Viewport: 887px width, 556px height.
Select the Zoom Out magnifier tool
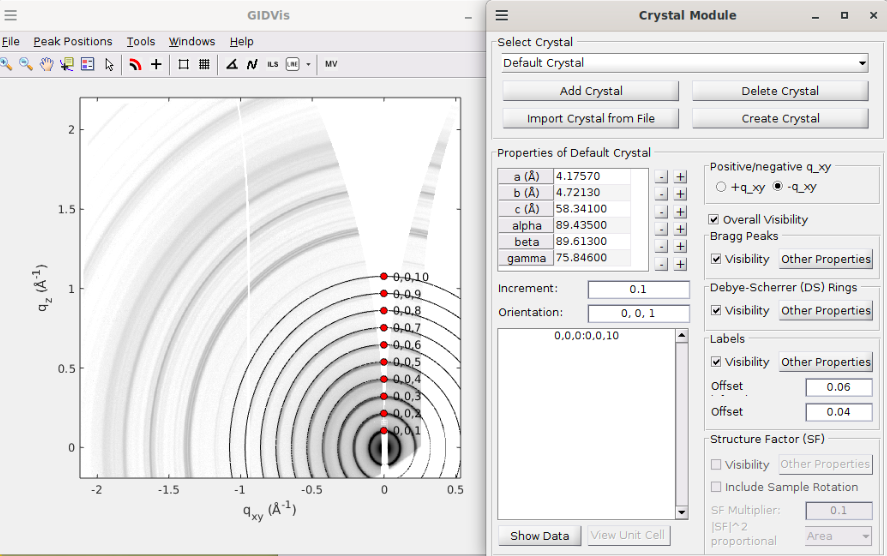pos(26,64)
